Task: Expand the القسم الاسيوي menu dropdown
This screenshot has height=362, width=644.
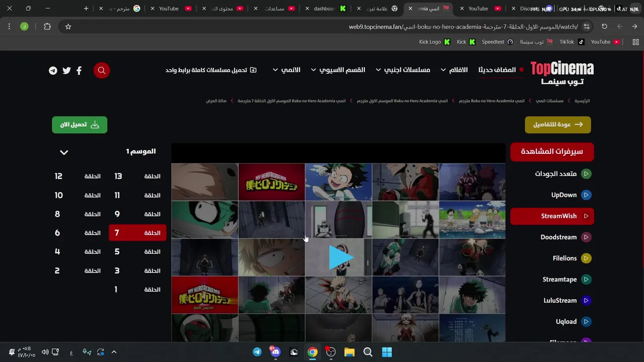Action: click(338, 70)
